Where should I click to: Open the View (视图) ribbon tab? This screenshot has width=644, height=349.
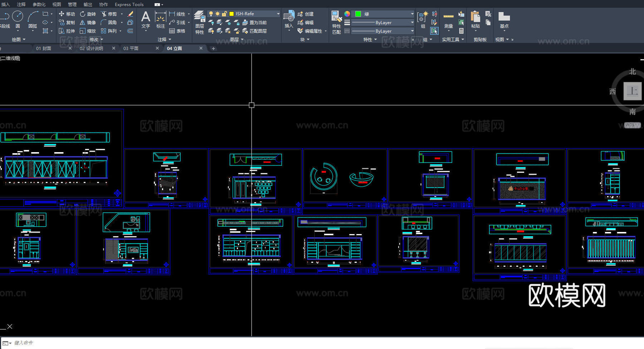57,4
